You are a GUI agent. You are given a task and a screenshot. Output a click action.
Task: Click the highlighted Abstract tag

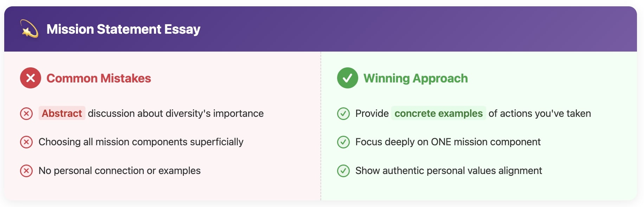(x=62, y=113)
